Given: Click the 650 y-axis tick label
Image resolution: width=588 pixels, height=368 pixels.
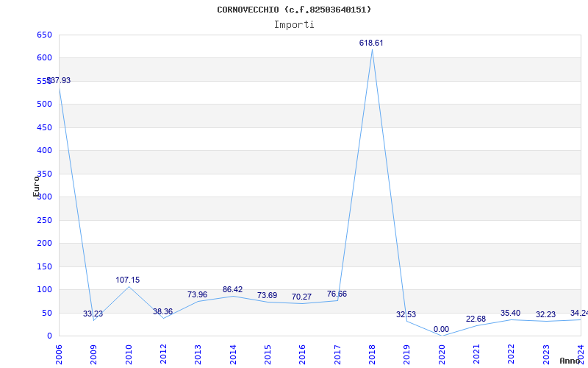Looking at the screenshot, I should pyautogui.click(x=44, y=35).
